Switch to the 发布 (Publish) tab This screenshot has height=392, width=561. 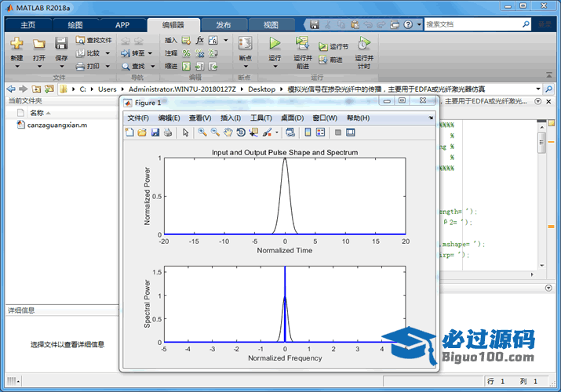click(x=224, y=25)
